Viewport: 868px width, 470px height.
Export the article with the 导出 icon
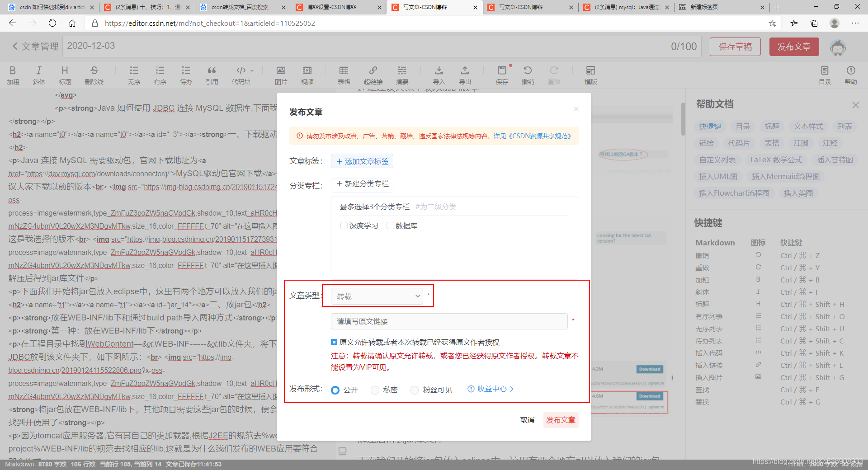[465, 75]
